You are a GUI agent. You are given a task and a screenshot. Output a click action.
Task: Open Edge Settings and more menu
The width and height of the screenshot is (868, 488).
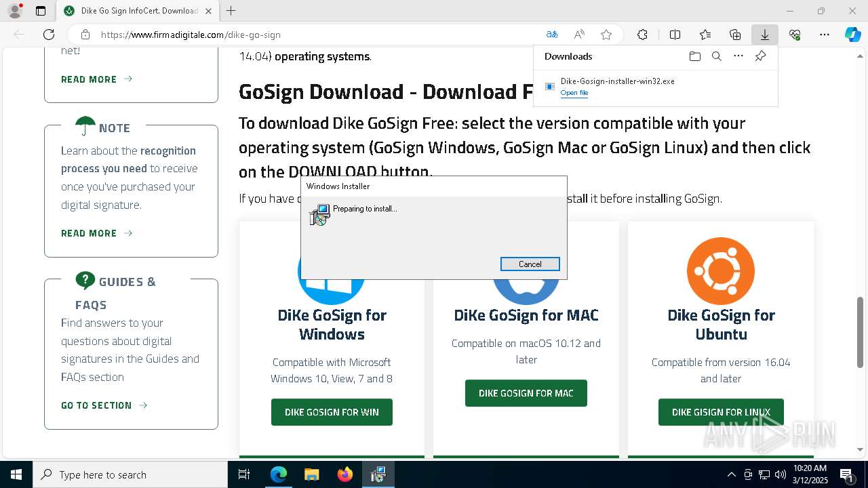pos(825,35)
